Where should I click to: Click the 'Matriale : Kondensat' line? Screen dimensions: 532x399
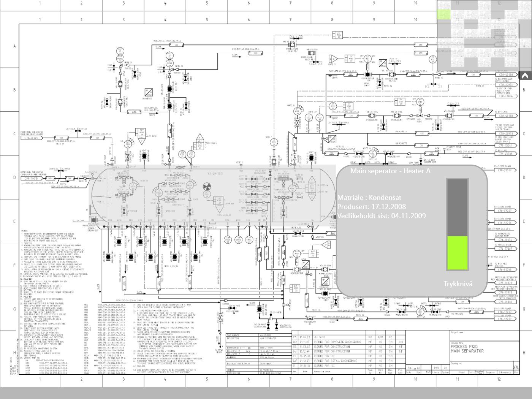[x=369, y=198]
